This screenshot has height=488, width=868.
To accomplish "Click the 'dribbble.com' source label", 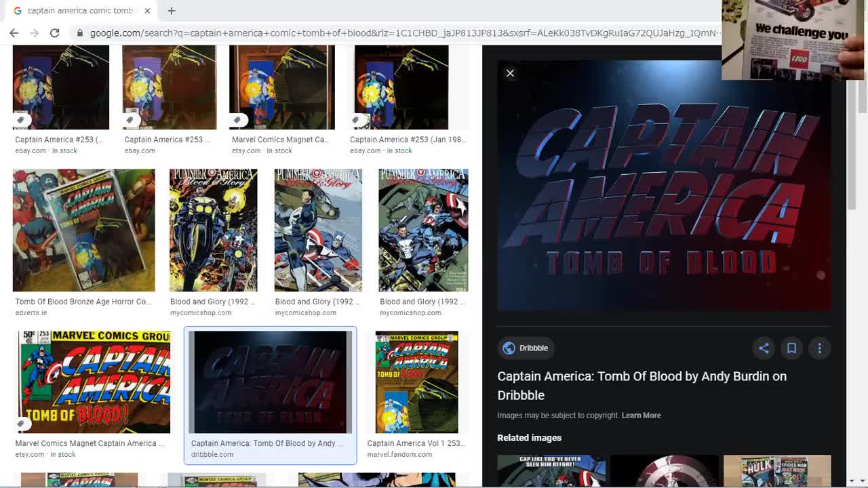I will click(x=212, y=455).
